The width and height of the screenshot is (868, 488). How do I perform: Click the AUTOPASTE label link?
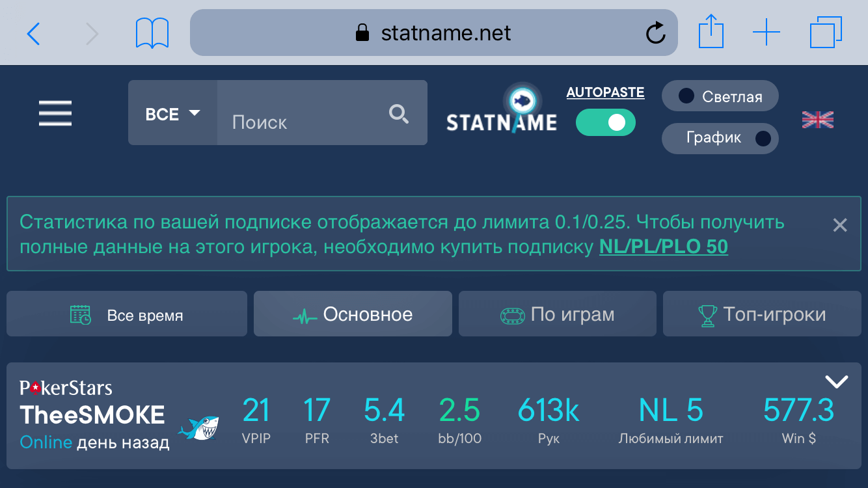(605, 92)
